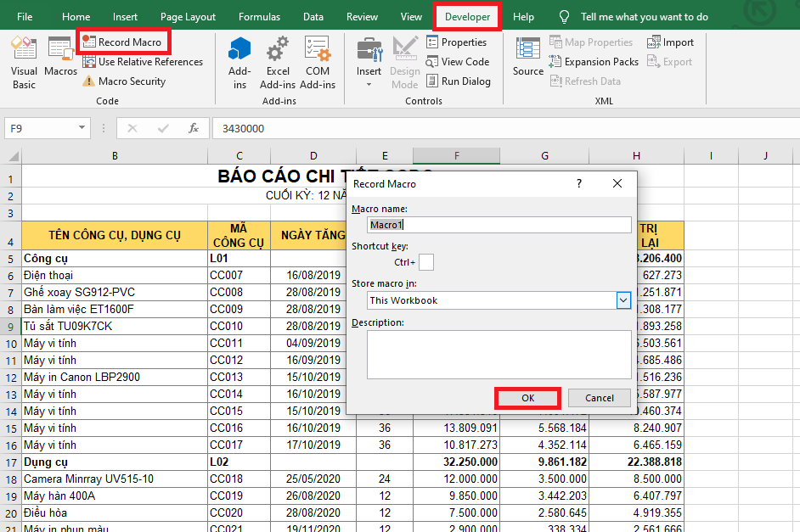The image size is (800, 532).
Task: Click the Shortcut key input box
Action: [x=426, y=262]
